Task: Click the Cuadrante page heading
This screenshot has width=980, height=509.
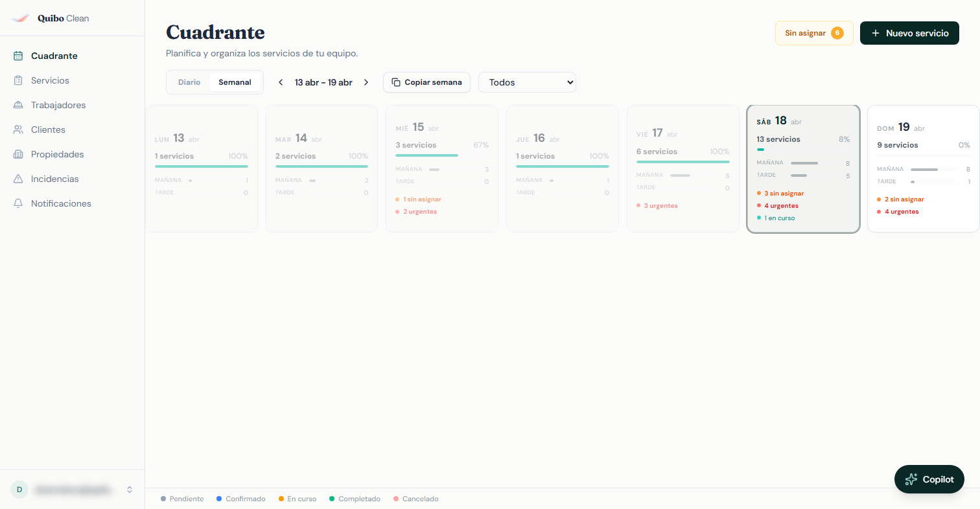Action: (215, 32)
